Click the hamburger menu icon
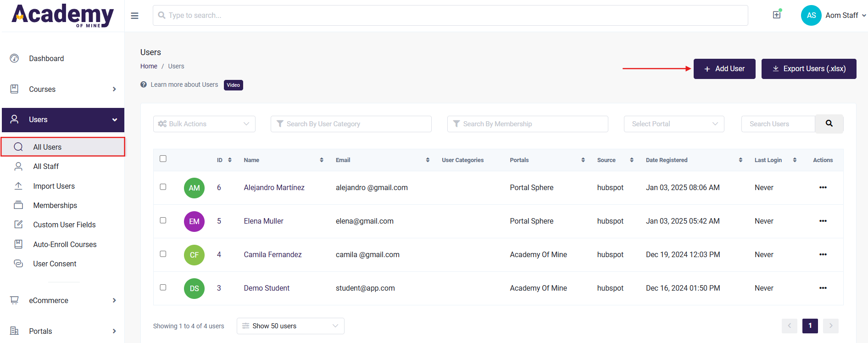 pos(134,16)
